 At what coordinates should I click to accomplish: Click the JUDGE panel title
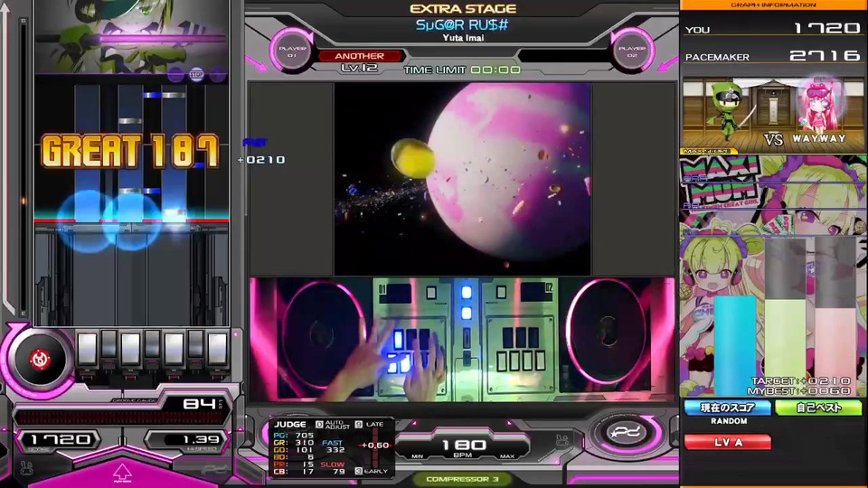click(290, 425)
